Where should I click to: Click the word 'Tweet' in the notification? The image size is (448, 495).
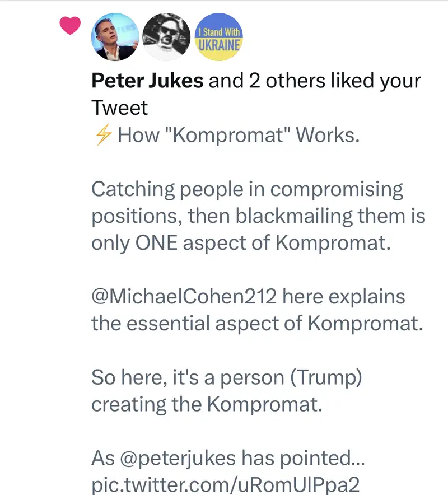click(119, 108)
